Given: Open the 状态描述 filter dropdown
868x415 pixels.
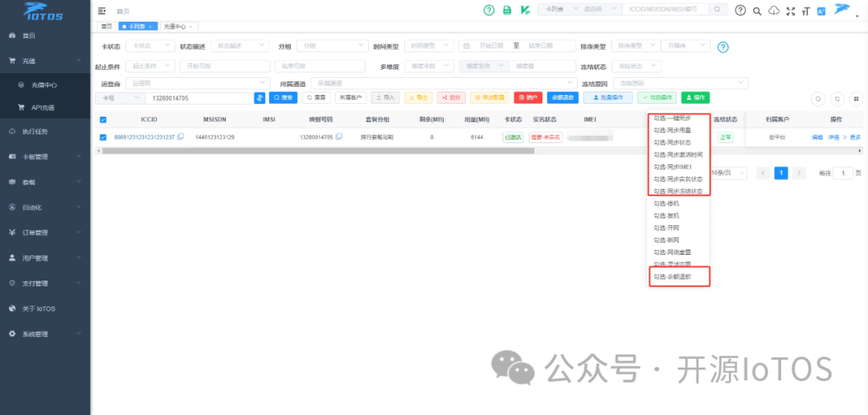Looking at the screenshot, I should click(x=241, y=46).
